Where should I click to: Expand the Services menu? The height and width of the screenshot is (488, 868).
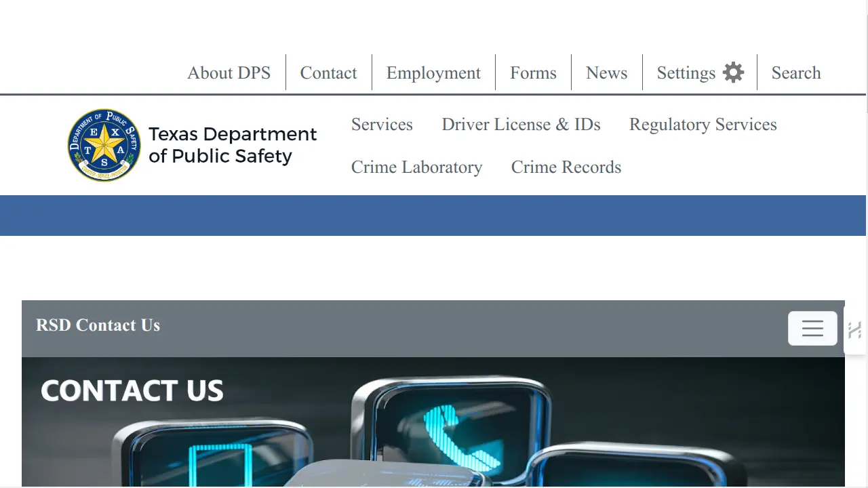click(x=382, y=125)
